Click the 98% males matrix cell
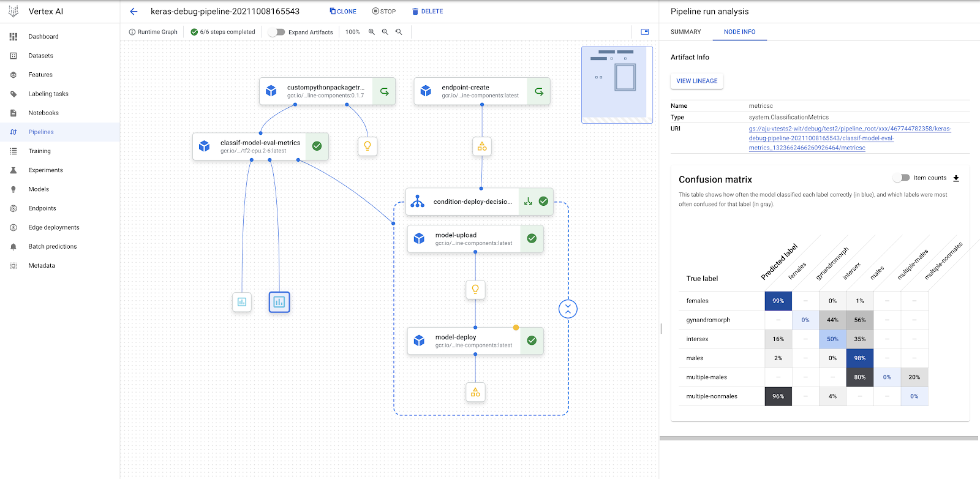This screenshot has height=479, width=980. 860,358
